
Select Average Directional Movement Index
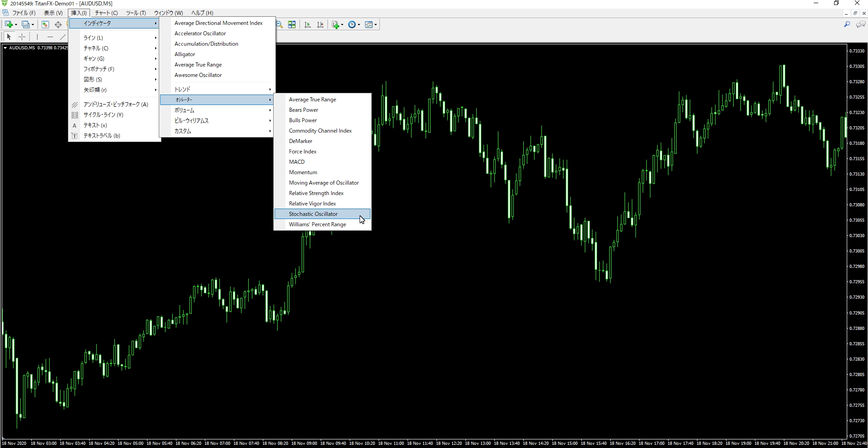coord(217,23)
